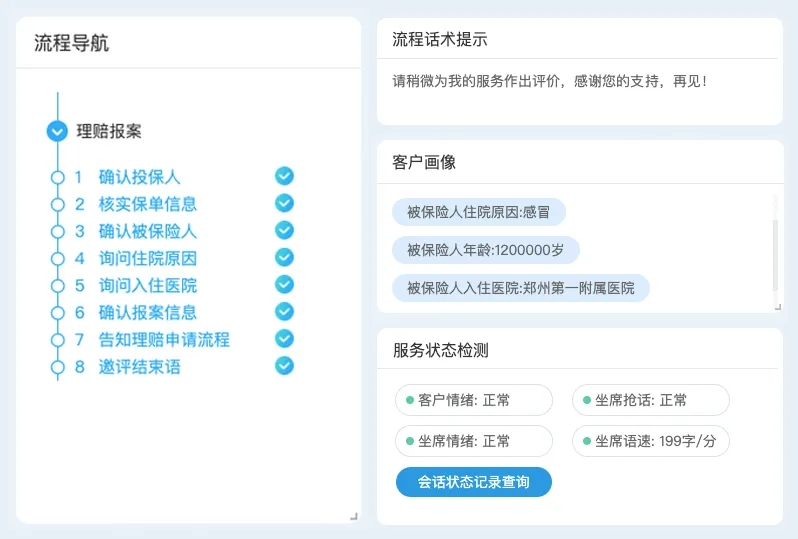Click the 被保险人住院原因:感冒 tag

click(x=479, y=212)
